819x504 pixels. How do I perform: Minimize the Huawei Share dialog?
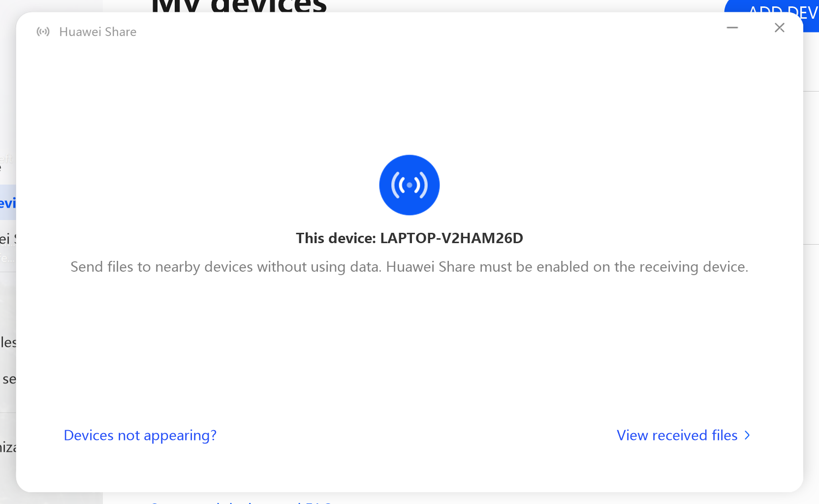click(732, 28)
